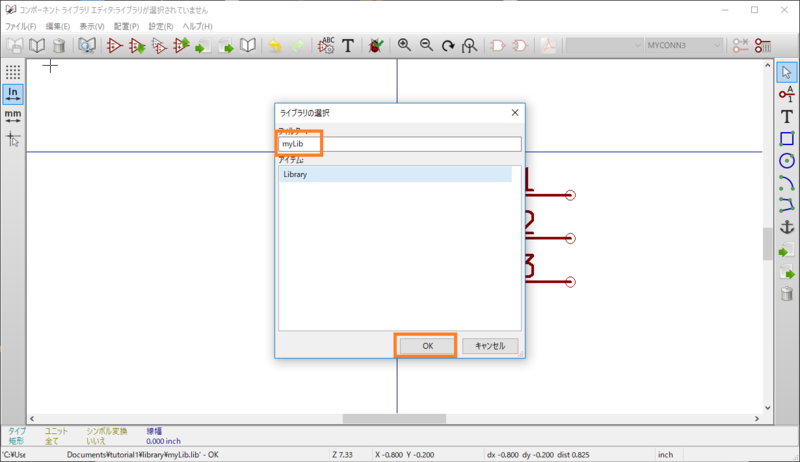Select the add rectangle tool
Screen dimensions: 800x462
787,138
